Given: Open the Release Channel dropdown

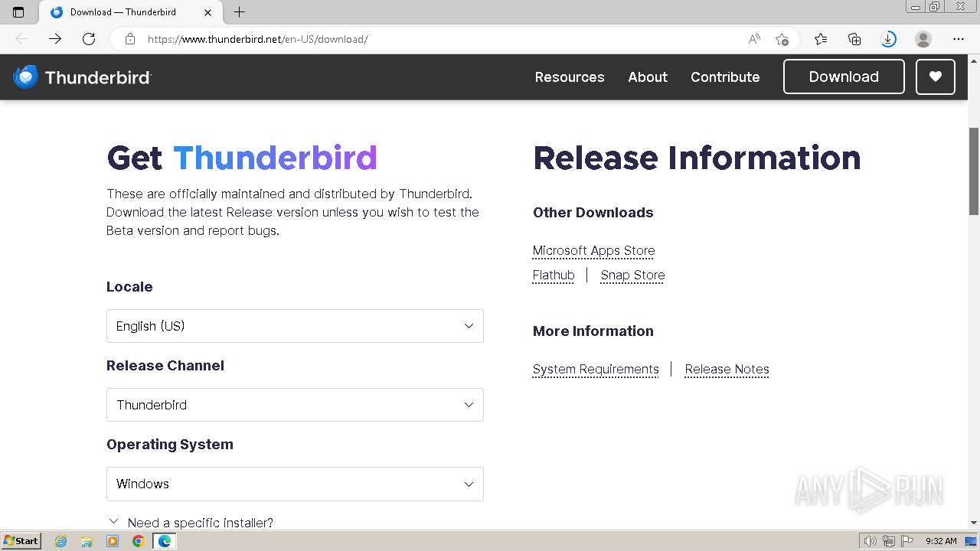Looking at the screenshot, I should 295,405.
